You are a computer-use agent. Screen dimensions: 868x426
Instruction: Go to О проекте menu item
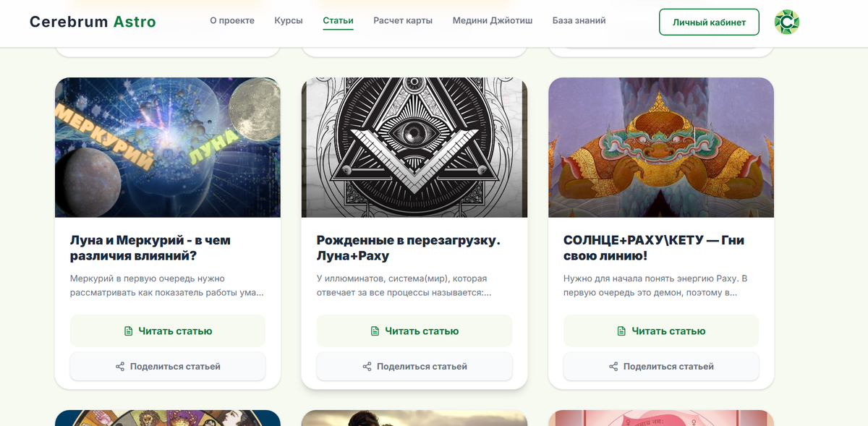click(232, 21)
